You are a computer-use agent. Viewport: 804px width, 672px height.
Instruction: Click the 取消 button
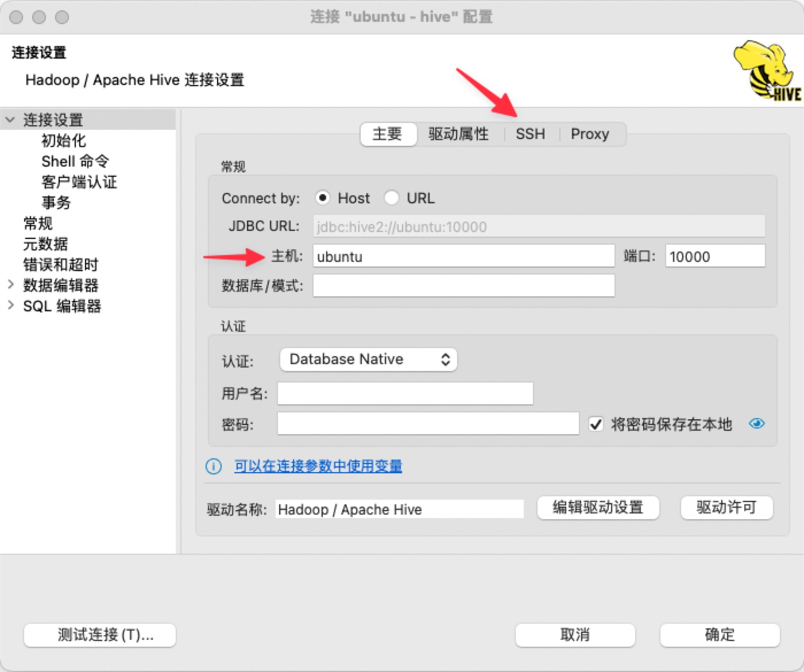(x=575, y=635)
